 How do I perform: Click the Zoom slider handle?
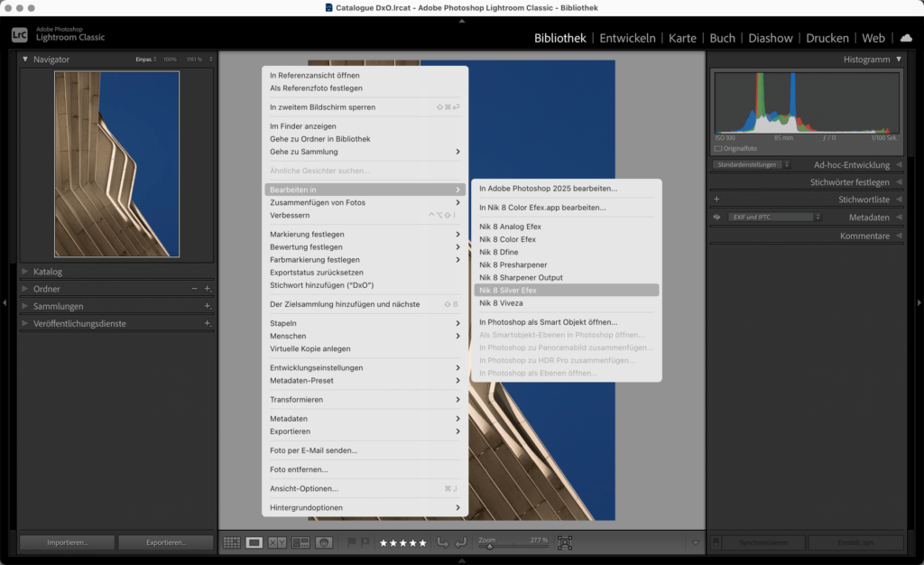489,546
